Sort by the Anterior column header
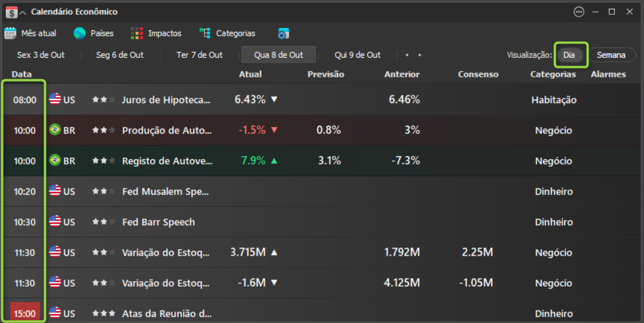This screenshot has height=323, width=644. tap(402, 74)
